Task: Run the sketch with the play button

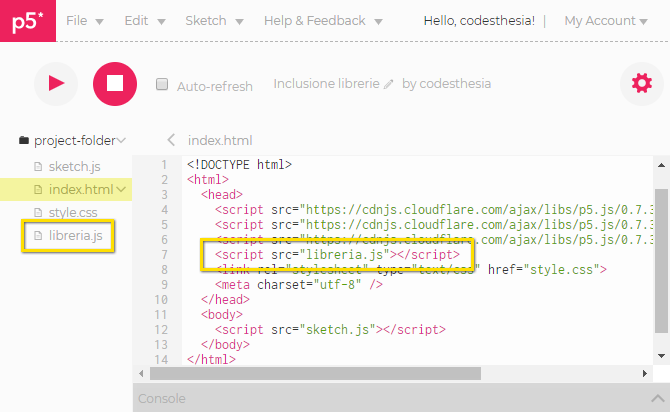Action: [x=56, y=83]
